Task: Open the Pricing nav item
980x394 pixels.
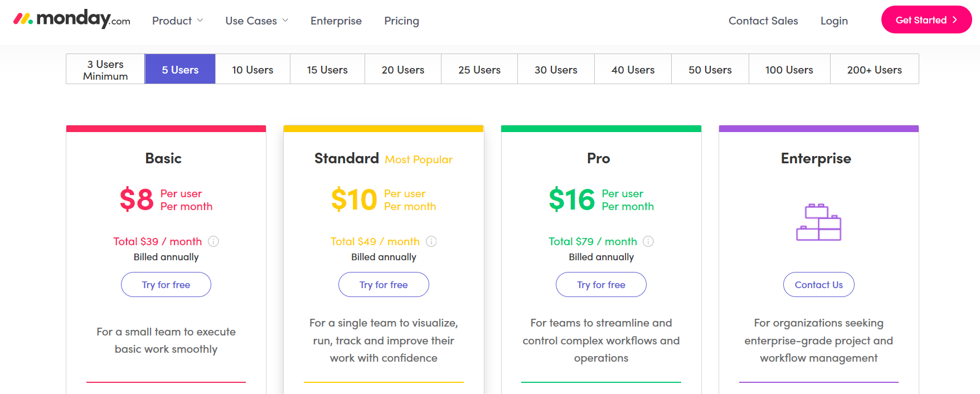Action: click(x=401, y=21)
